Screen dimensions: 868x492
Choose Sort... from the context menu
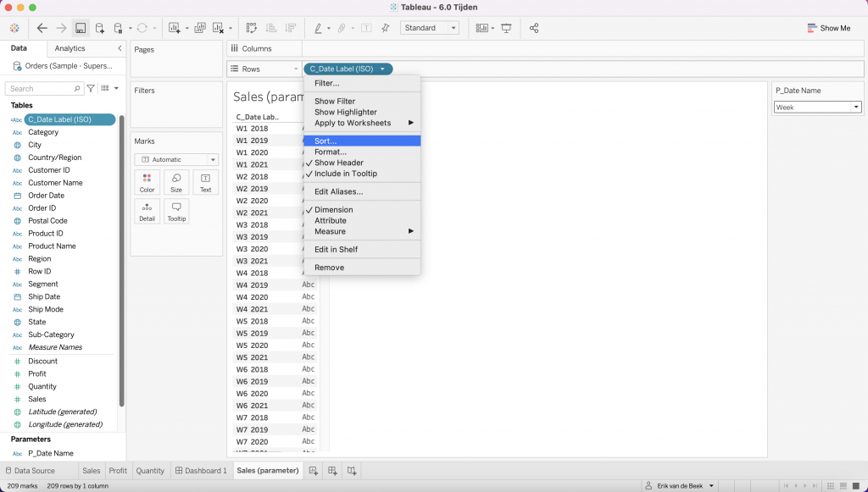coord(325,141)
